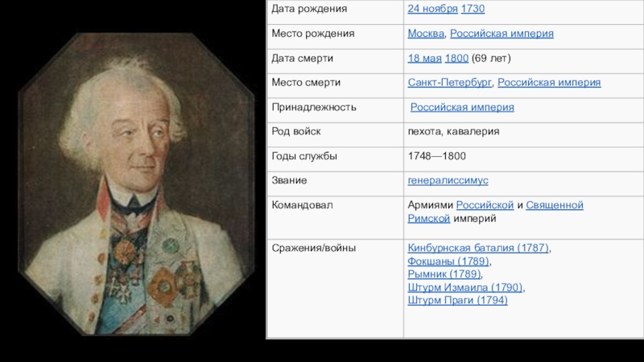Select the '(69 лет)' age text
The image size is (644, 362).
pos(491,58)
